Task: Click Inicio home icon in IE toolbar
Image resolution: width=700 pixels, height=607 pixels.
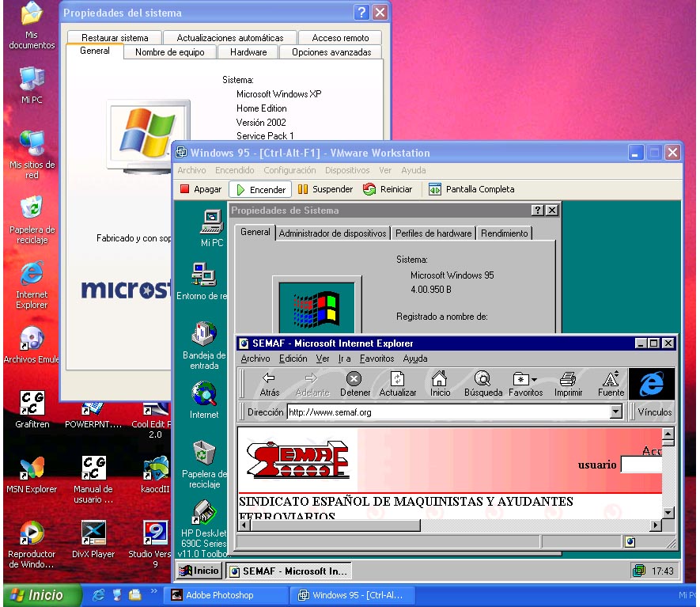Action: coord(440,384)
